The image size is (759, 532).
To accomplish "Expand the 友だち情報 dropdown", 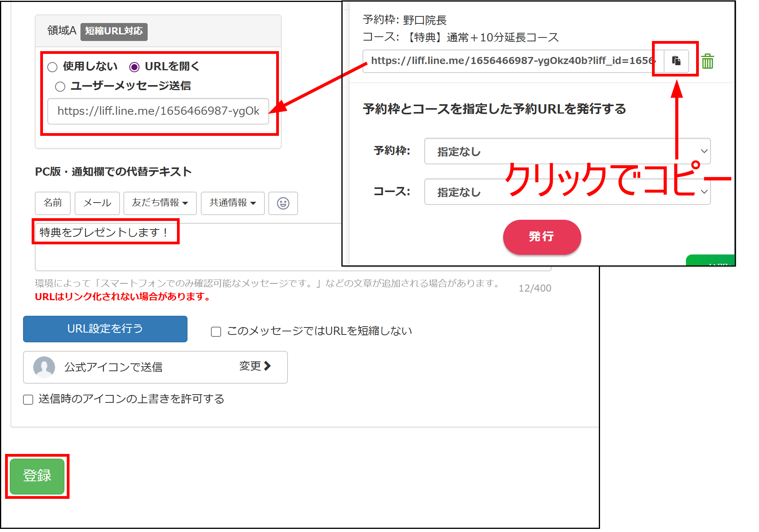I will (160, 203).
